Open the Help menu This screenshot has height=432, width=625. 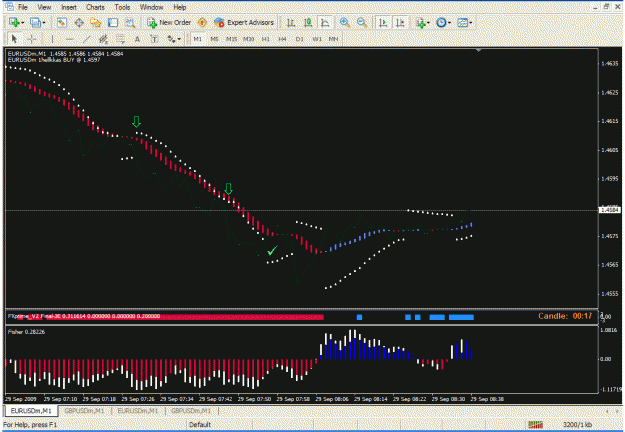179,7
